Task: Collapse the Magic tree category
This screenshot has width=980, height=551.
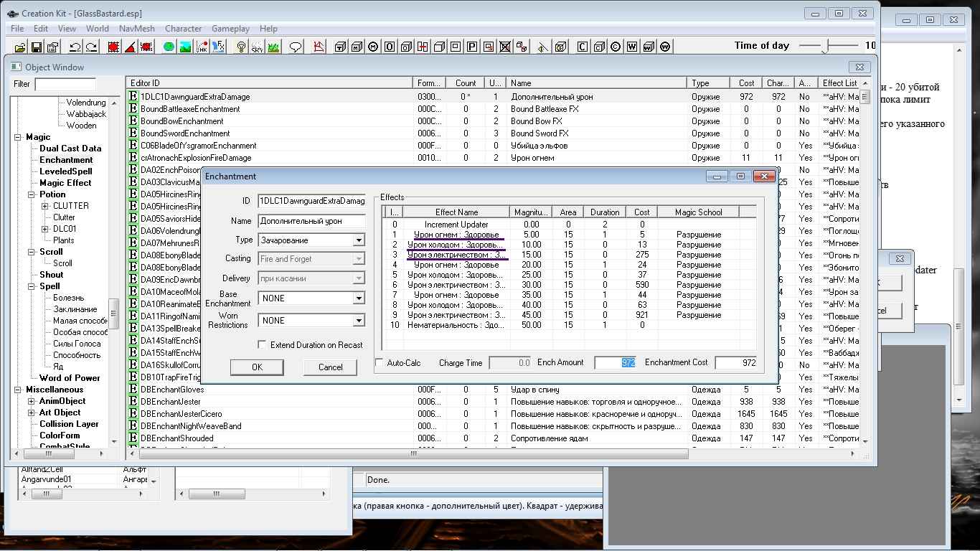Action: click(18, 137)
